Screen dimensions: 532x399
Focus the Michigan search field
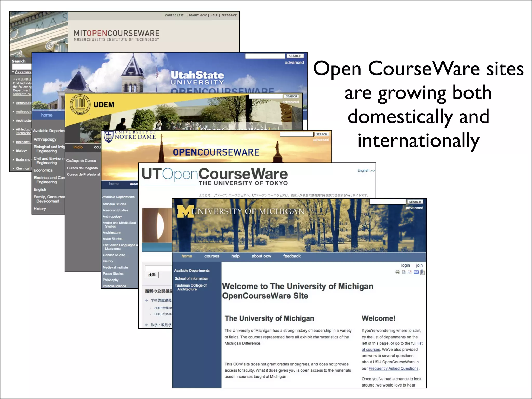387,202
